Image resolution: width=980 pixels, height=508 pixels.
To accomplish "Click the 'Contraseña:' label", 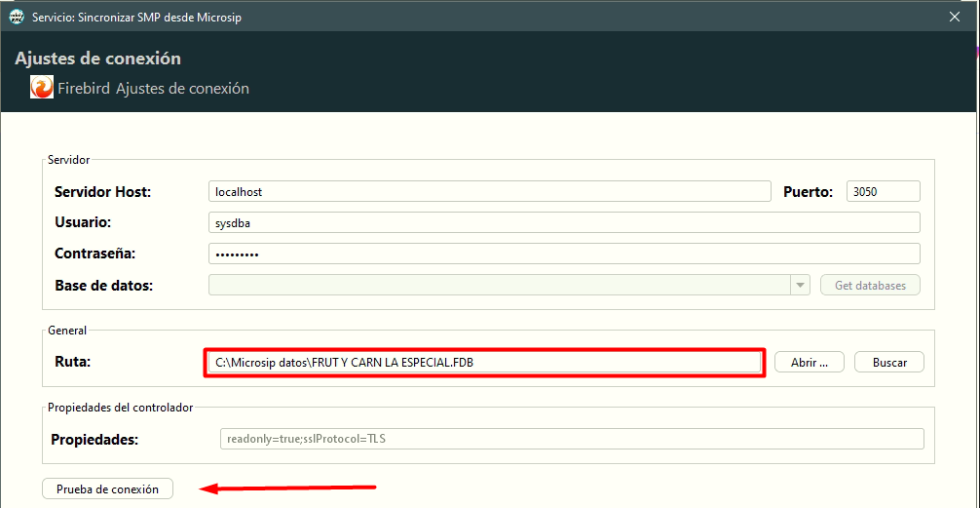I will 95,254.
